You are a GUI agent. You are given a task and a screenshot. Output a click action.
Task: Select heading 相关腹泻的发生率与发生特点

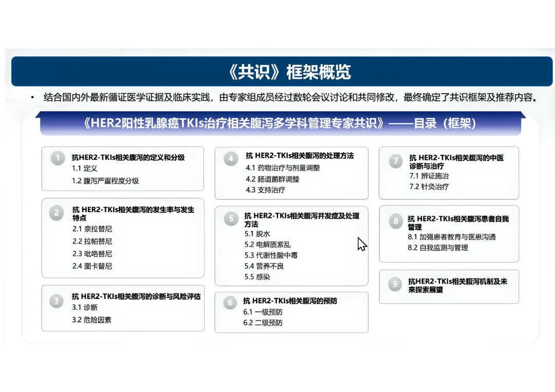click(x=133, y=214)
